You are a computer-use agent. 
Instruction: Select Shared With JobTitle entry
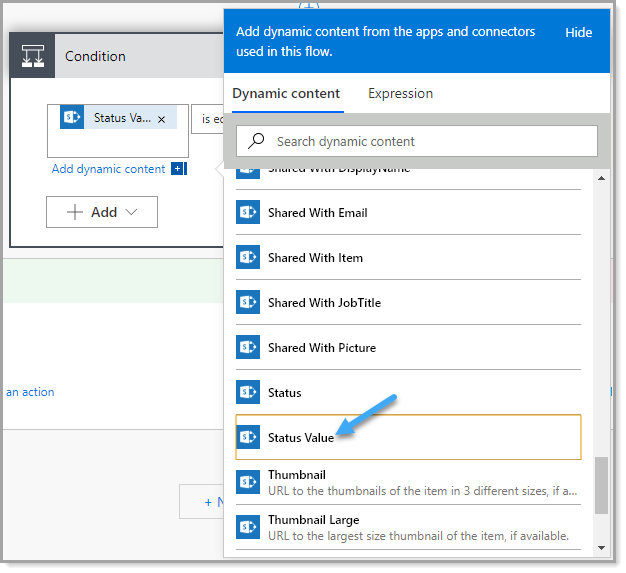tap(408, 303)
